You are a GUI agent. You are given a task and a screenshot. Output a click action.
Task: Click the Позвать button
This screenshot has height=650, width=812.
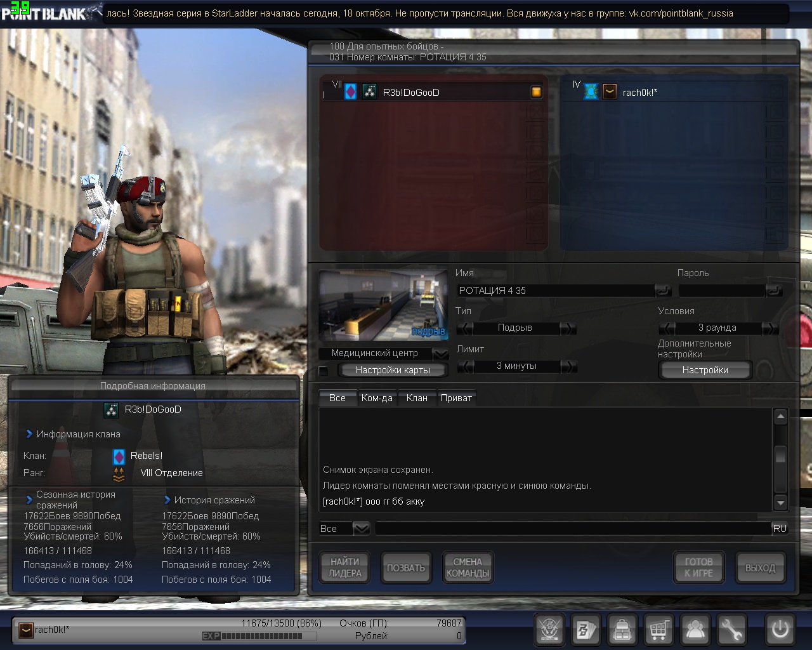pyautogui.click(x=406, y=567)
